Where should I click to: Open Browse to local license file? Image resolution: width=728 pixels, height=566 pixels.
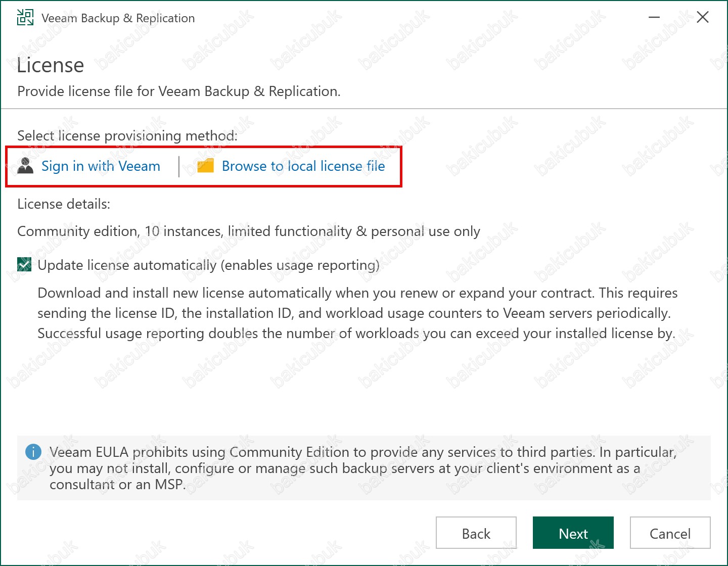click(x=303, y=166)
